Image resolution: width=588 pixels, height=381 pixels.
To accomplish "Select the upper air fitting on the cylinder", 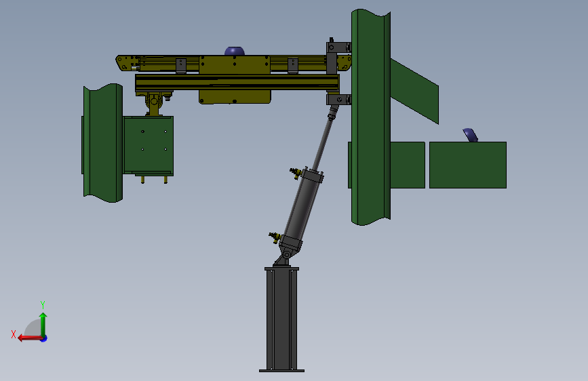I will (x=296, y=172).
